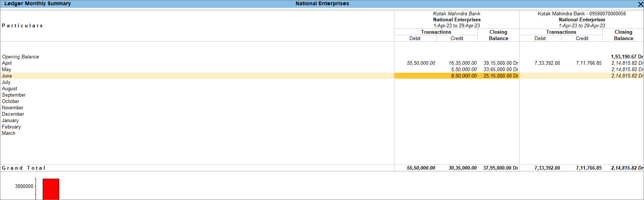Click June closing balance 25,15,000.00 Dr
This screenshot has width=644, height=200.
(501, 76)
